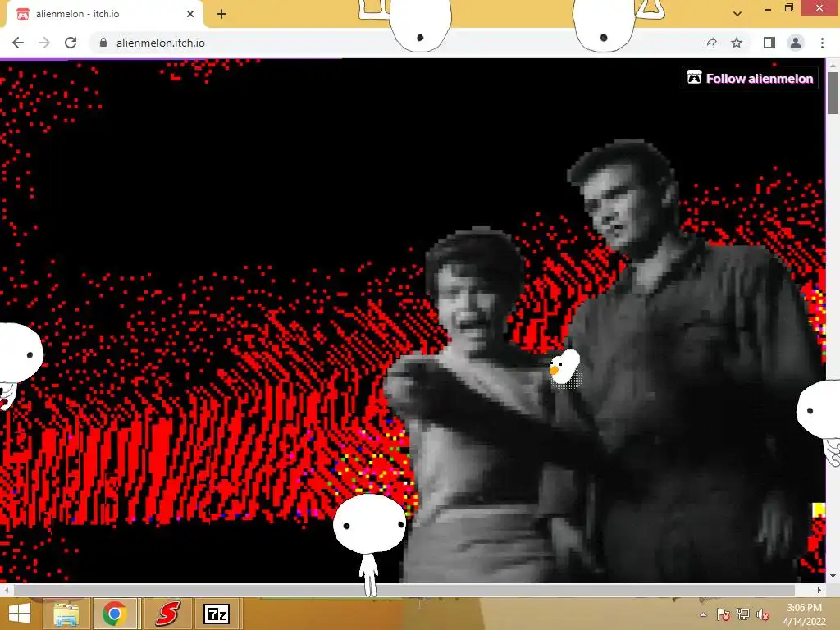Viewport: 840px width, 630px height.
Task: Click the Chrome taskbar icon
Action: point(115,614)
